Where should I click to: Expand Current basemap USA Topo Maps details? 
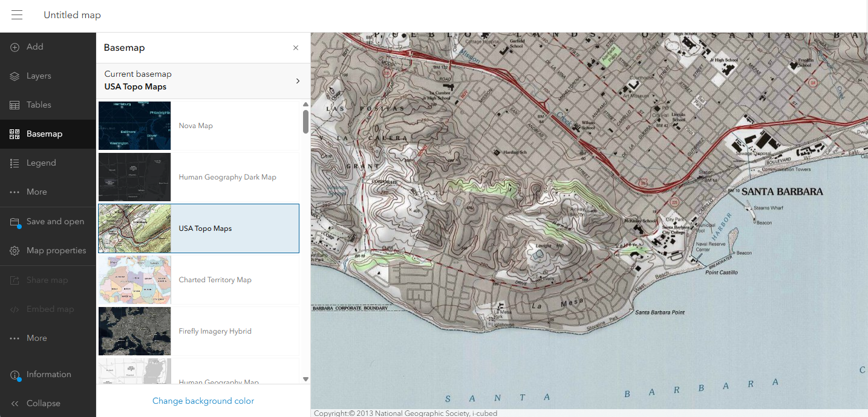tap(297, 81)
